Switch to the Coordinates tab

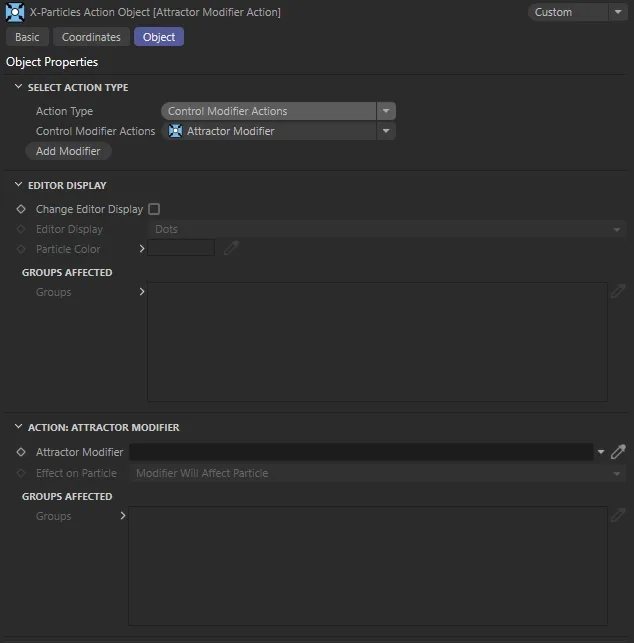pos(91,37)
